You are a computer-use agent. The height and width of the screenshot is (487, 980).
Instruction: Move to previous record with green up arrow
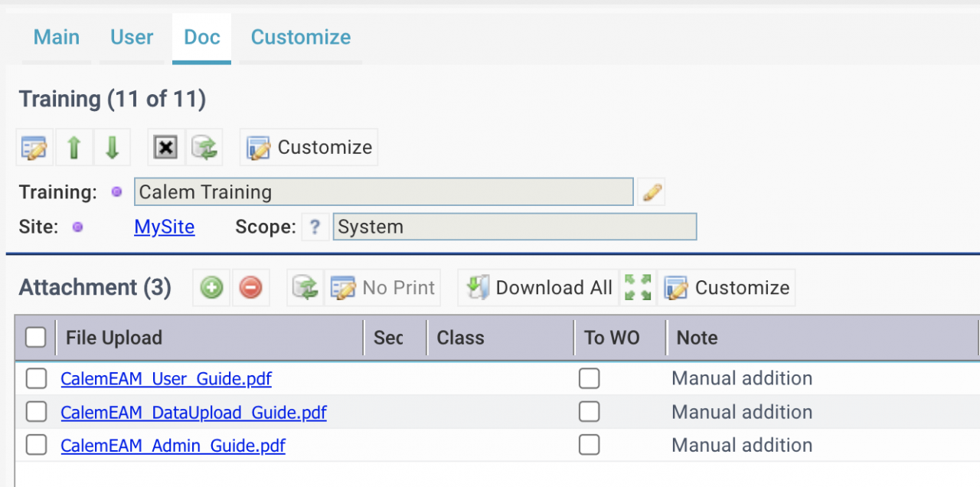73,147
